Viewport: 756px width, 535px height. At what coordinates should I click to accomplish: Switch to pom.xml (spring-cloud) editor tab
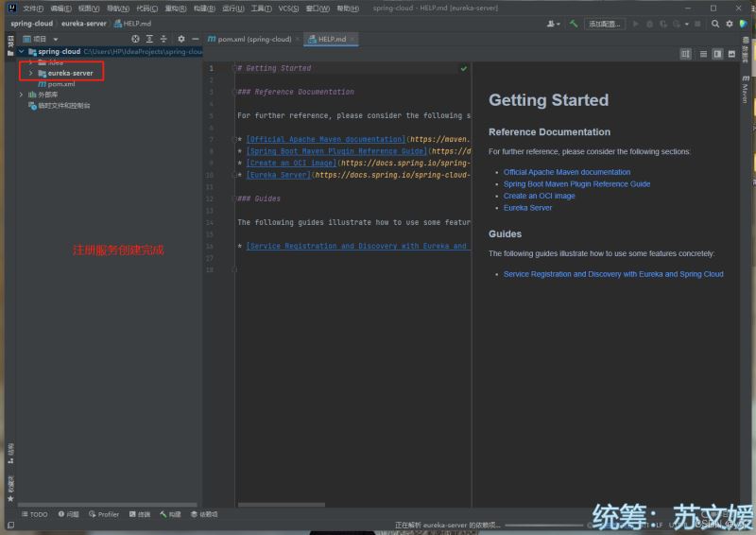[x=253, y=39]
